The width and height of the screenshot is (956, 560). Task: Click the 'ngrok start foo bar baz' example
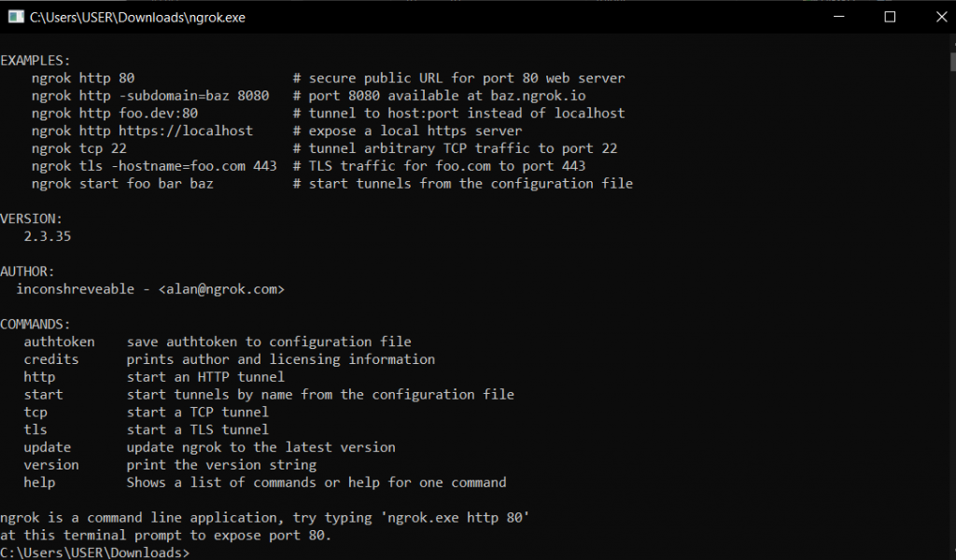pyautogui.click(x=122, y=184)
